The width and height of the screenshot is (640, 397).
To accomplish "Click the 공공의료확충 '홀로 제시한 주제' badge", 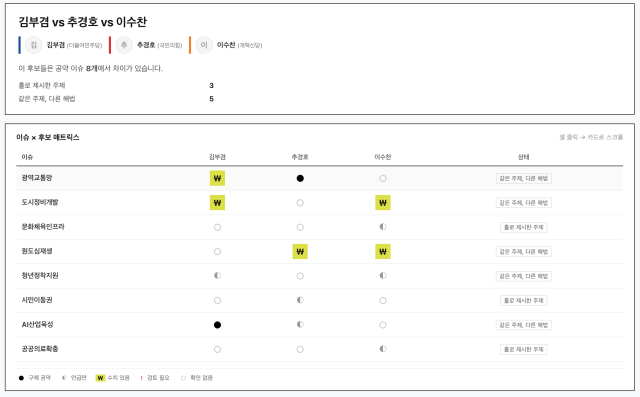I will [524, 350].
